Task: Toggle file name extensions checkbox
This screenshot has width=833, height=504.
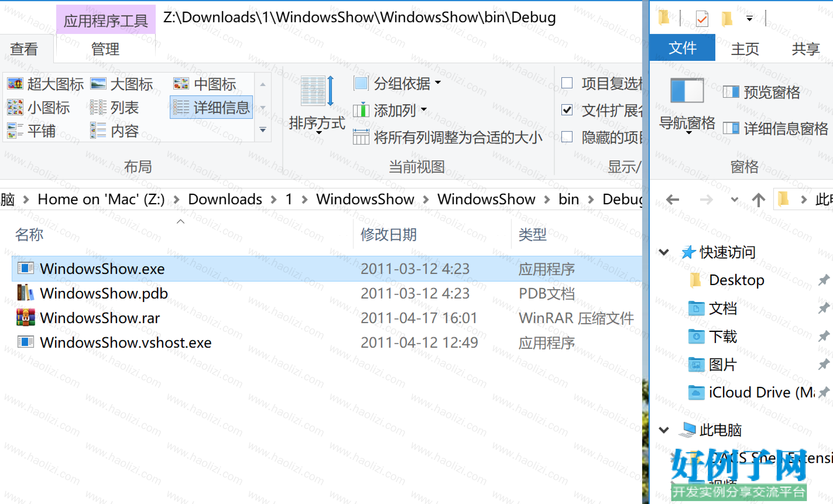Action: tap(567, 110)
